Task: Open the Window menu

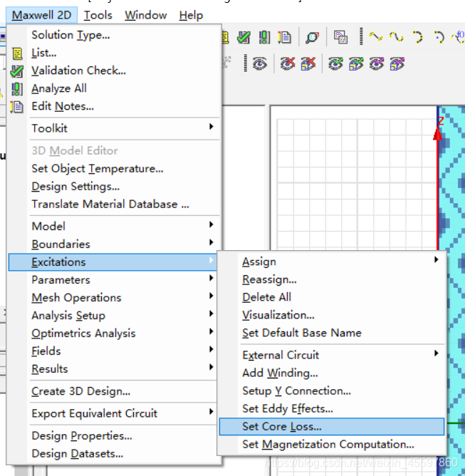Action: tap(145, 15)
